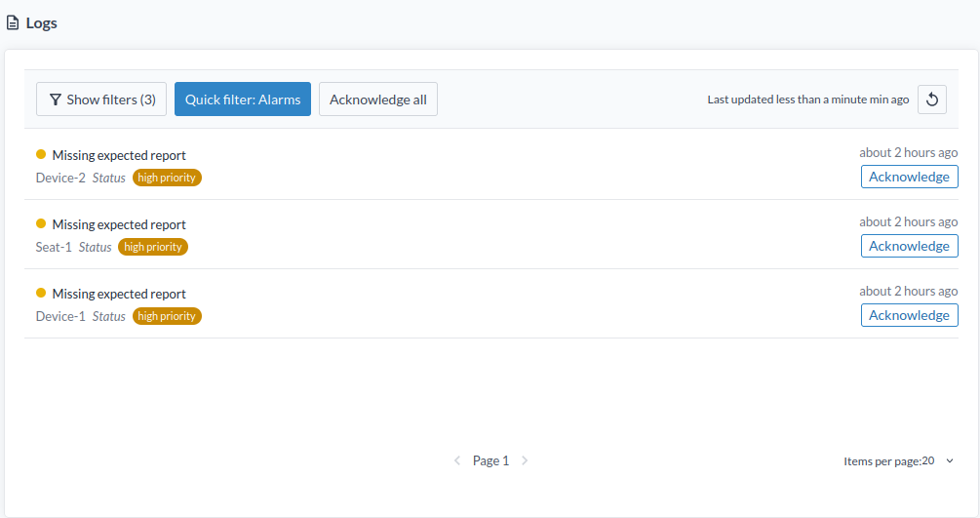Click the Seat-1 name link
980x518 pixels.
point(54,247)
